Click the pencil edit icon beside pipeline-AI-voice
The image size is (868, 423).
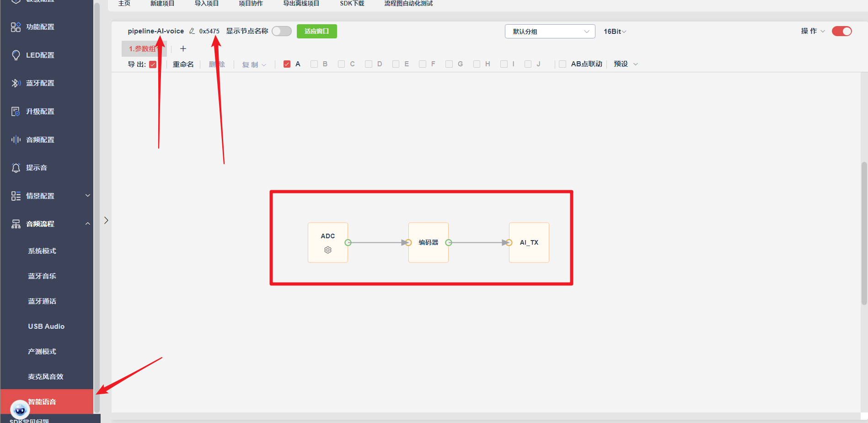click(192, 31)
